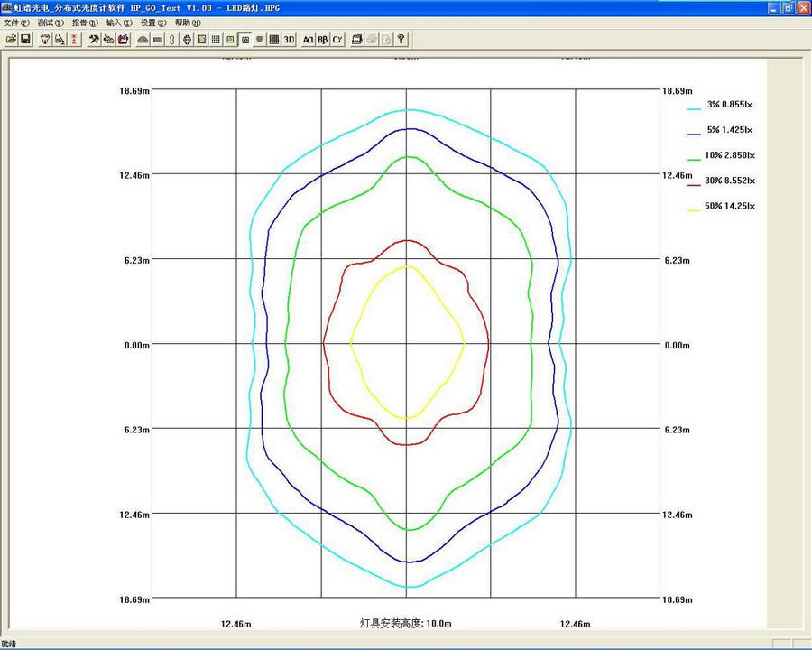Click the hammer and wrench tools icon
The image size is (812, 650).
[93, 40]
